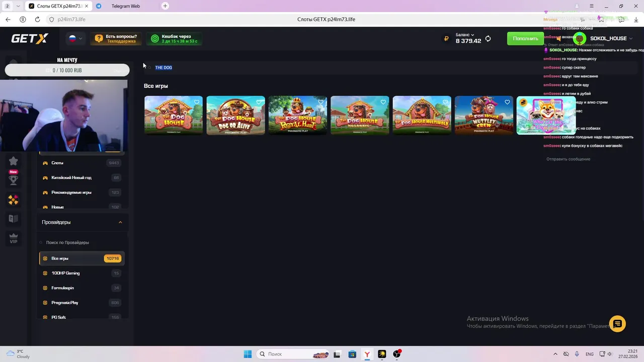Show hidden tray icons chevron

point(555,354)
